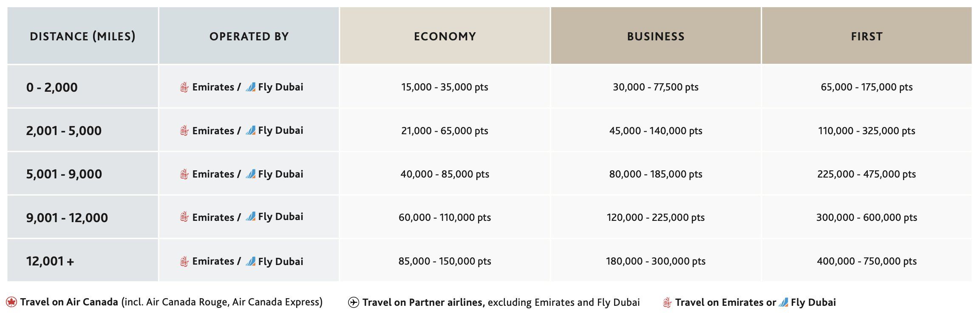Viewport: 980px width, 316px height.
Task: Click the Fly Dubai logo in the 5,001 - 9,000 row
Action: point(251,174)
